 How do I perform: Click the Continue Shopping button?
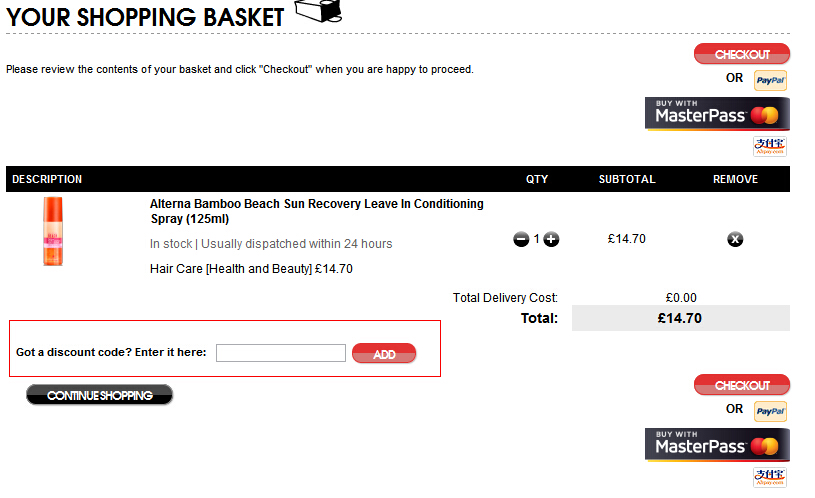coord(99,395)
